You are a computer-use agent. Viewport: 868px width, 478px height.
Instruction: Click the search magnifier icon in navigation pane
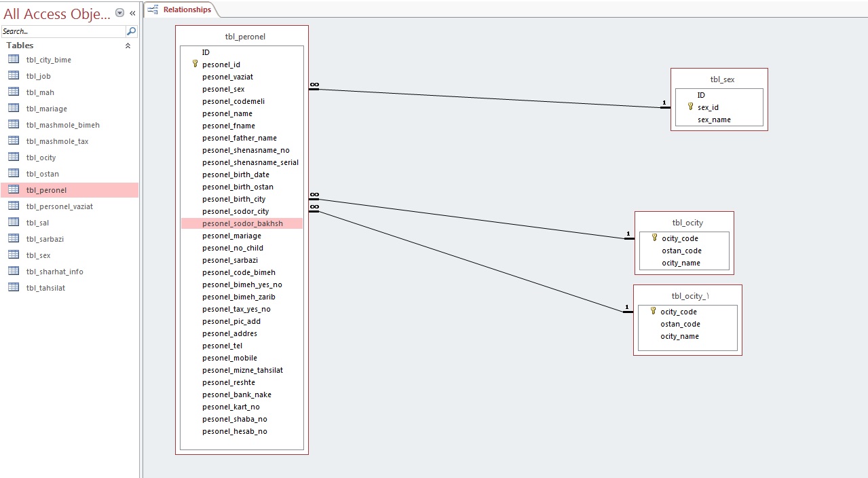tap(131, 31)
